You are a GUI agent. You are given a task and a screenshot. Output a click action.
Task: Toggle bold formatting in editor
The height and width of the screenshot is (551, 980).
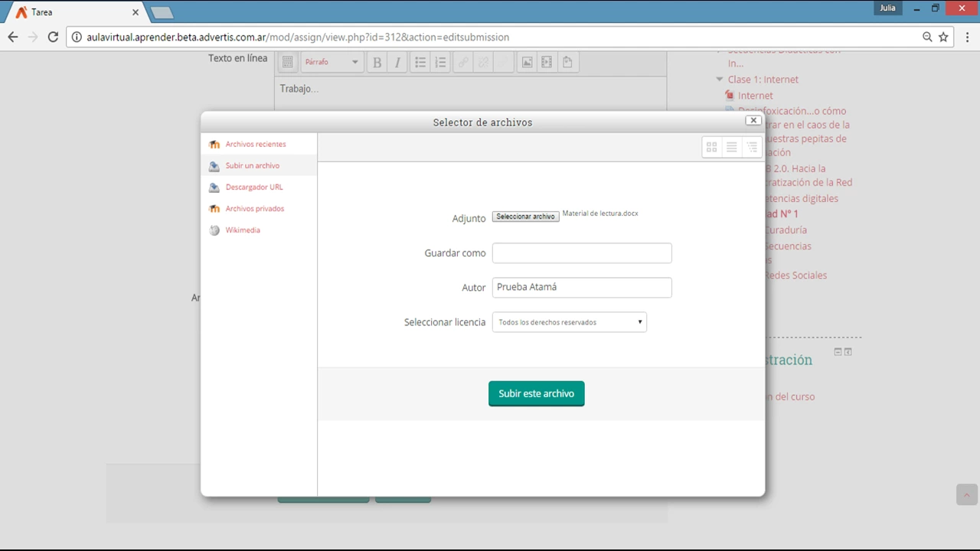coord(377,63)
